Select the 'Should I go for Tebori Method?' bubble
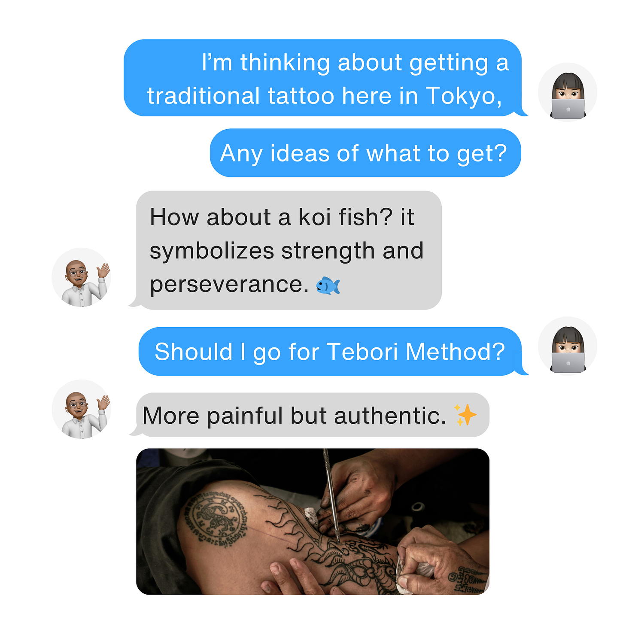Viewport: 644px width, 644px height. 330,352
